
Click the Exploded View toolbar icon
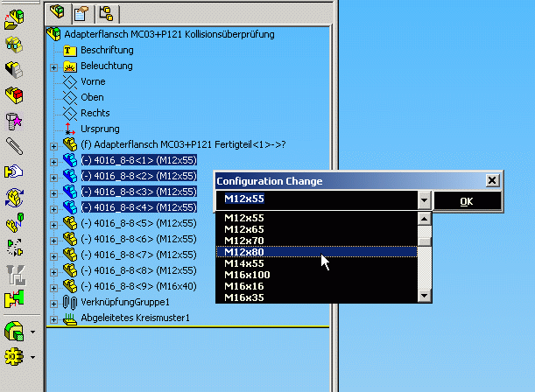[x=15, y=248]
